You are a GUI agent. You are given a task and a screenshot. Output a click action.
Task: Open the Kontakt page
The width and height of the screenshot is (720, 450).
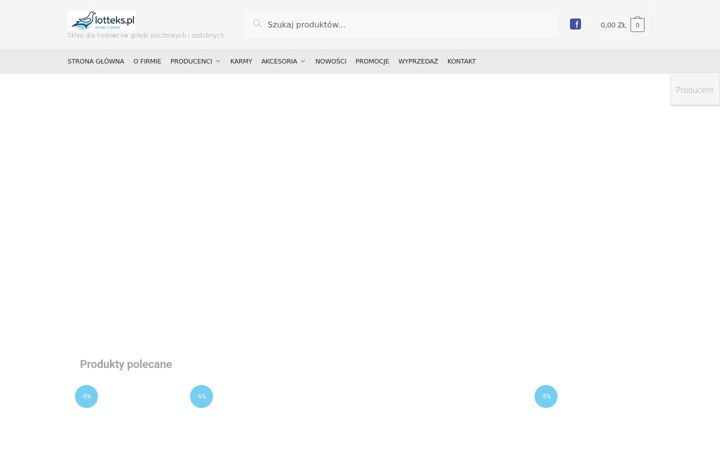[461, 61]
